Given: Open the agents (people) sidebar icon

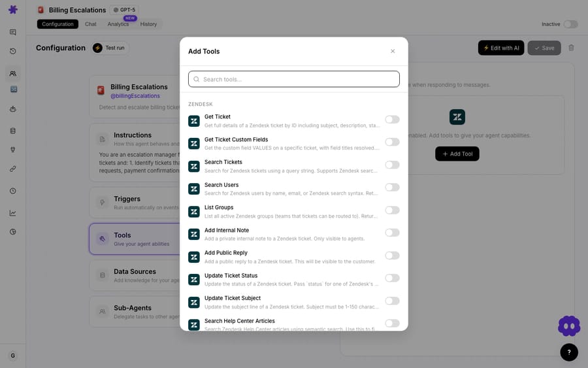Looking at the screenshot, I should [13, 73].
